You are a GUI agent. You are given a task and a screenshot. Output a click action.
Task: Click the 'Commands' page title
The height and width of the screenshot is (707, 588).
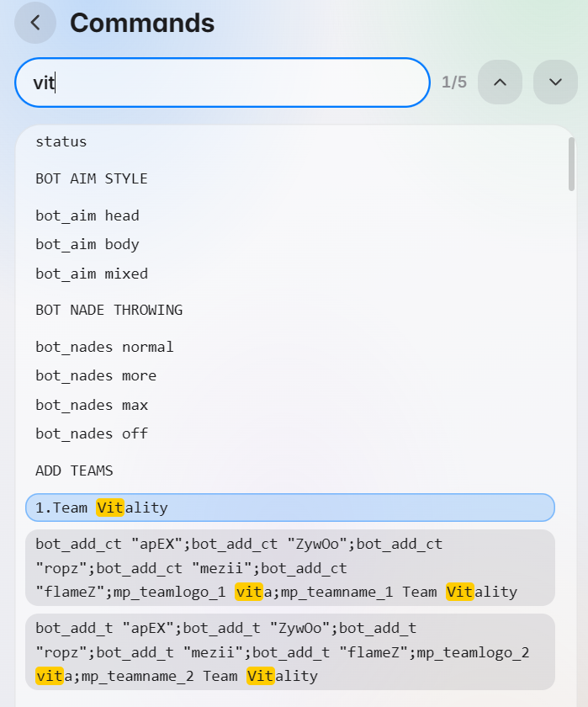(x=142, y=23)
